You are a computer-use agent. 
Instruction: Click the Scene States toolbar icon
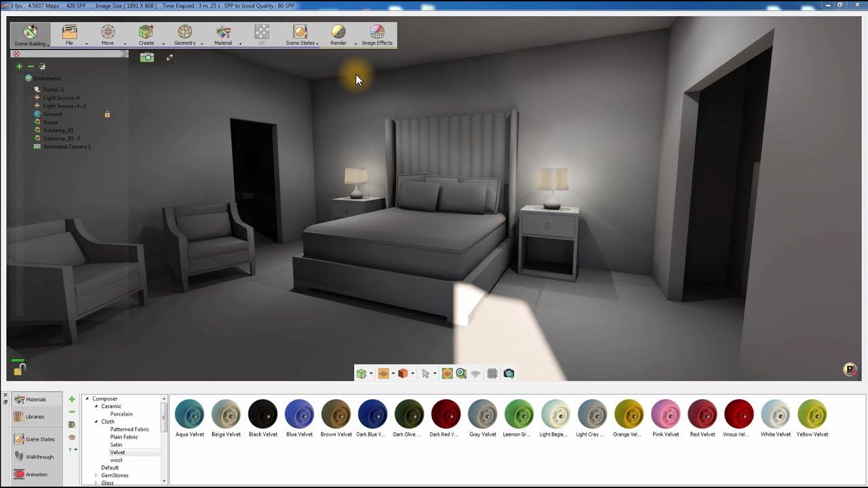pos(300,32)
